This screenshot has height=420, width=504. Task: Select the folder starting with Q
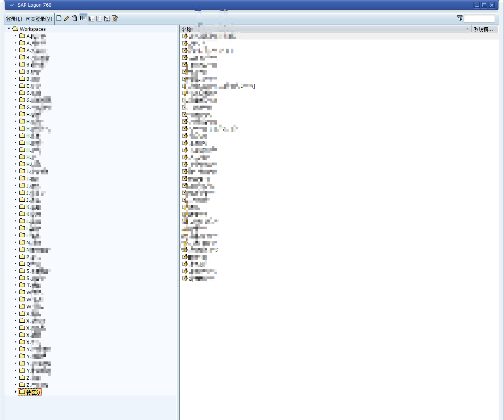[x=30, y=264]
